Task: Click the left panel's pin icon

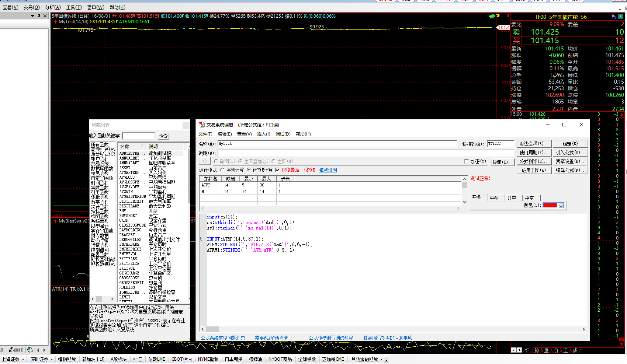Action: tap(39, 15)
